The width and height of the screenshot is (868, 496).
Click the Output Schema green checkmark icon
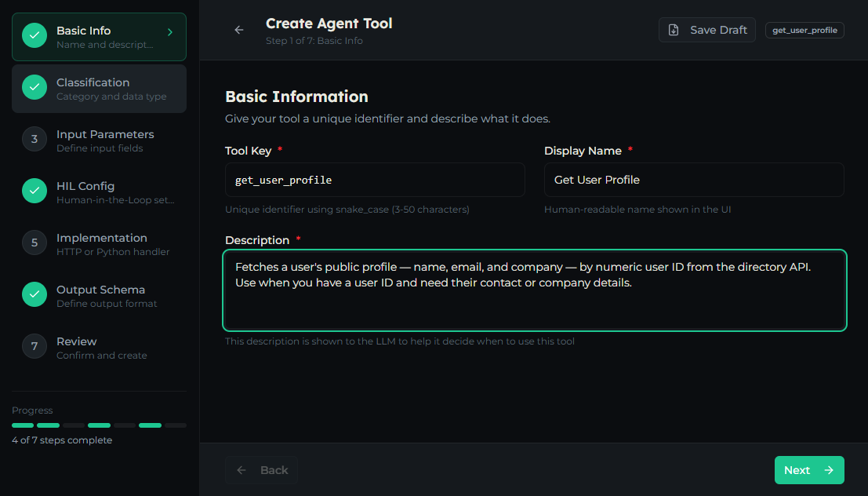pos(35,294)
